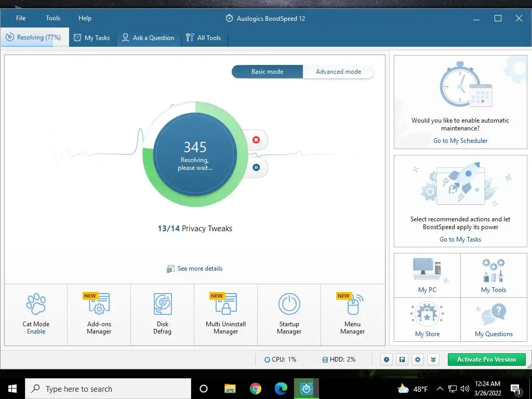Open My Store section

point(427,320)
